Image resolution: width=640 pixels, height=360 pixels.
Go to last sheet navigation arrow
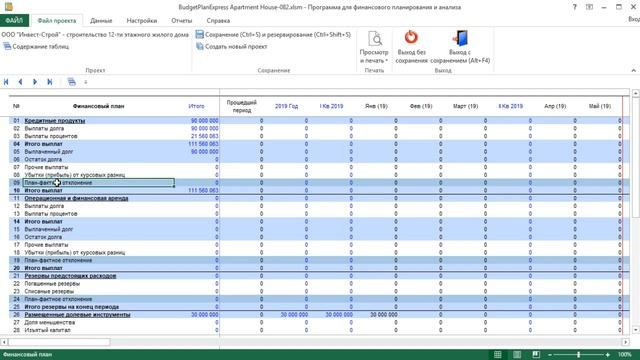click(49, 82)
